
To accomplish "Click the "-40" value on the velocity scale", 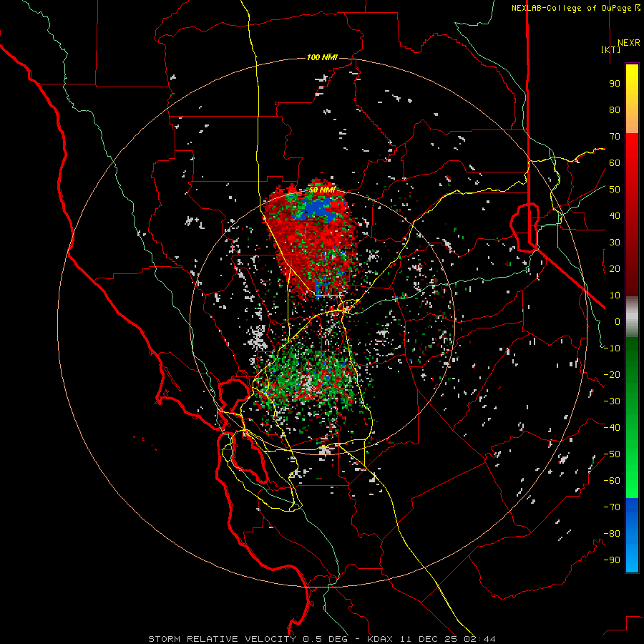I will (x=612, y=428).
